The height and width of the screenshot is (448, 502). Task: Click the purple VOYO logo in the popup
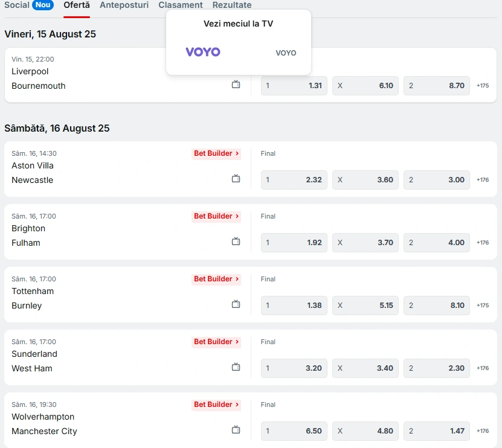click(203, 52)
